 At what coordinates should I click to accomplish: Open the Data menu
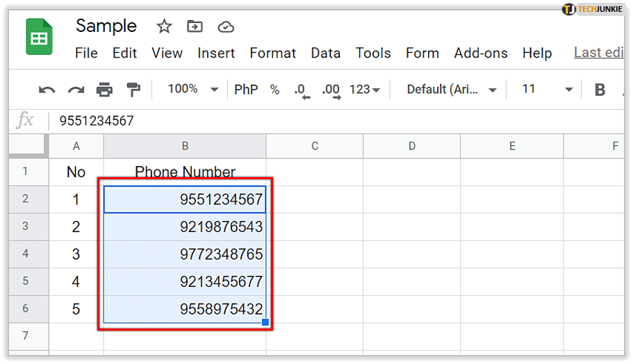(x=325, y=53)
